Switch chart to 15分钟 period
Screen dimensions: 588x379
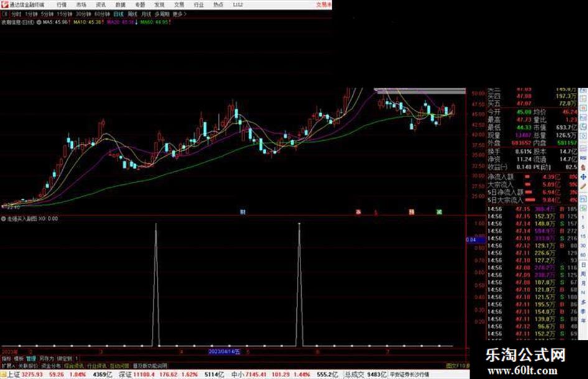pyautogui.click(x=65, y=14)
